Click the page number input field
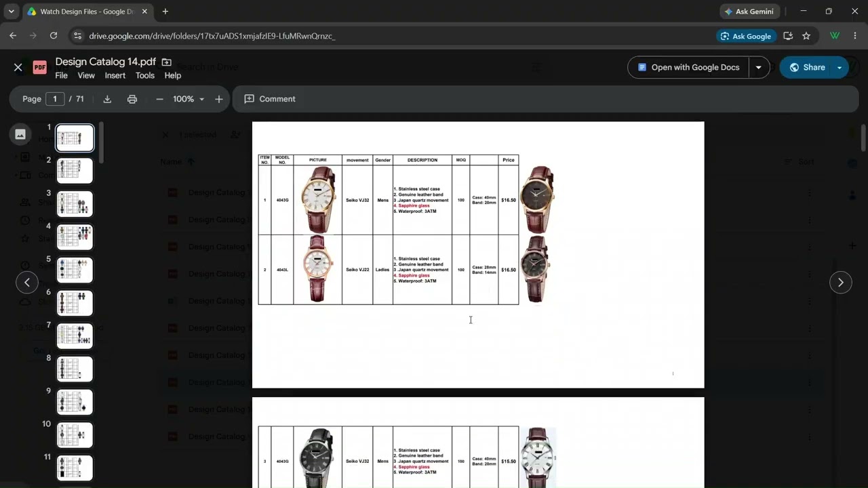Image resolution: width=868 pixels, height=488 pixels. coord(55,99)
